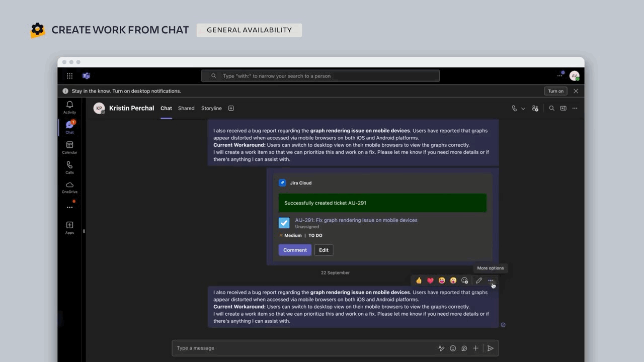Open more reactions picker
Screen dimensions: 644x362
point(465,281)
